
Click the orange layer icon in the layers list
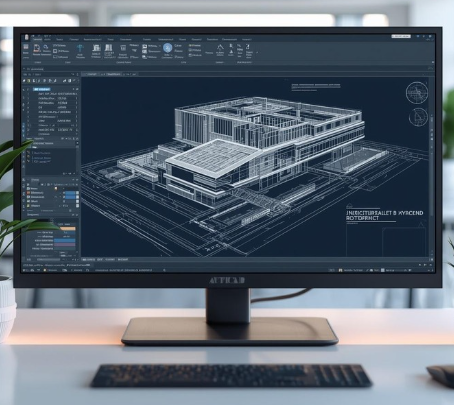[29, 193]
